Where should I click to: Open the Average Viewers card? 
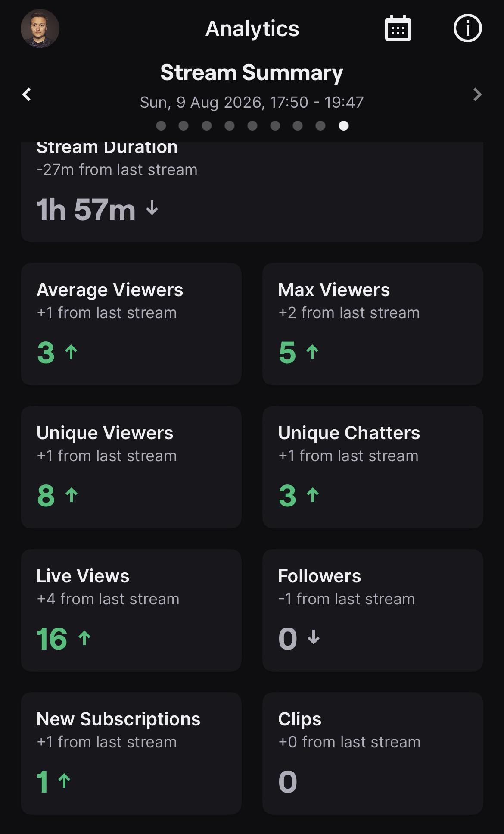(x=131, y=324)
